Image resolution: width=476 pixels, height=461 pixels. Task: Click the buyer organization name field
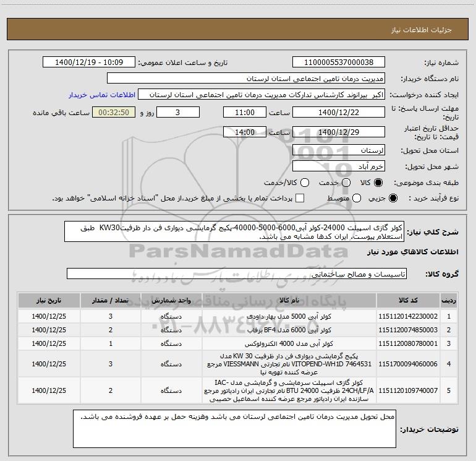click(246, 79)
